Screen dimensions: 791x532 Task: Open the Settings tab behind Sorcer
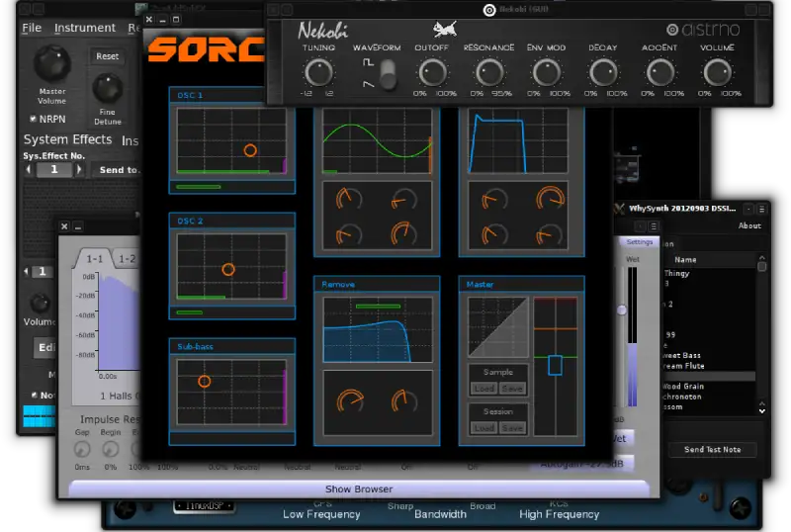click(639, 242)
